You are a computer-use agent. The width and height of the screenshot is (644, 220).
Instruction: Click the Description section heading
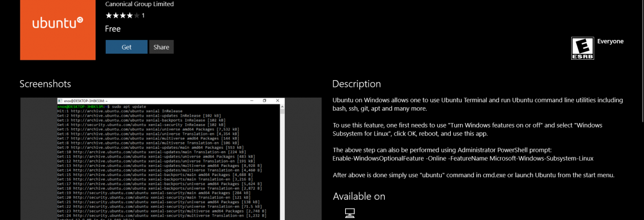tap(356, 84)
